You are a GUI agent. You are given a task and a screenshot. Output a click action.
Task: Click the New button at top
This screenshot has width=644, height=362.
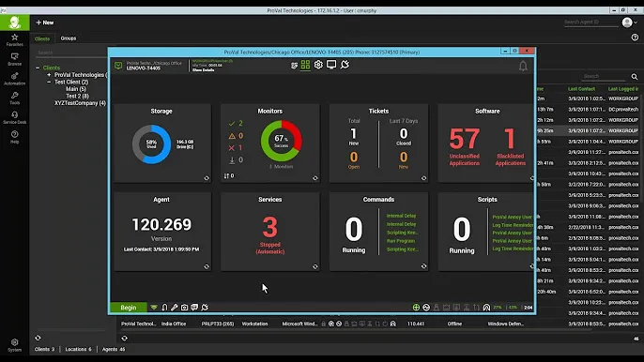(x=45, y=23)
